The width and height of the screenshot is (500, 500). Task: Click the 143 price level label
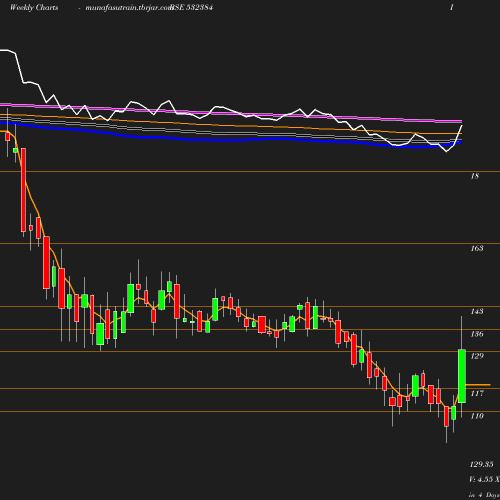[477, 311]
